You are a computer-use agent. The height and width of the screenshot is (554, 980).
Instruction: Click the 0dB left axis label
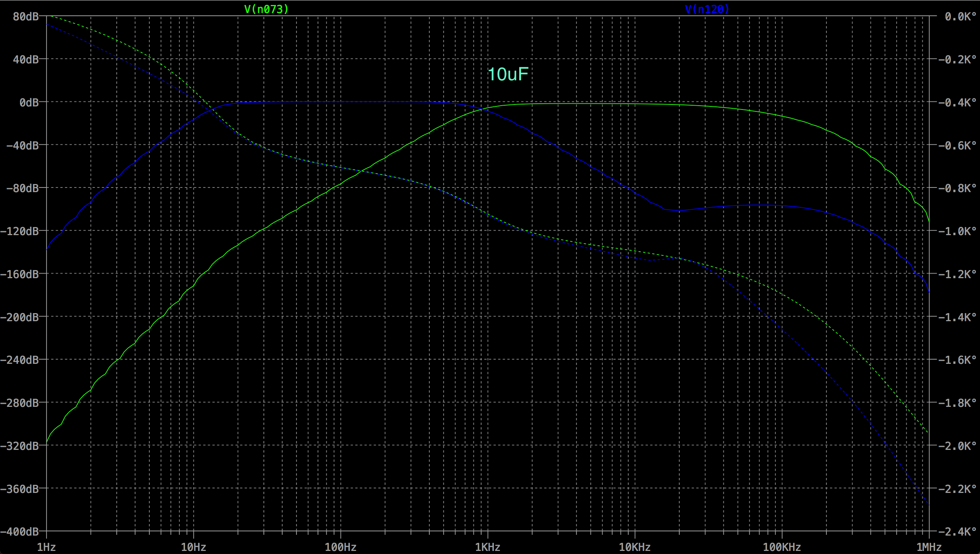[x=29, y=103]
